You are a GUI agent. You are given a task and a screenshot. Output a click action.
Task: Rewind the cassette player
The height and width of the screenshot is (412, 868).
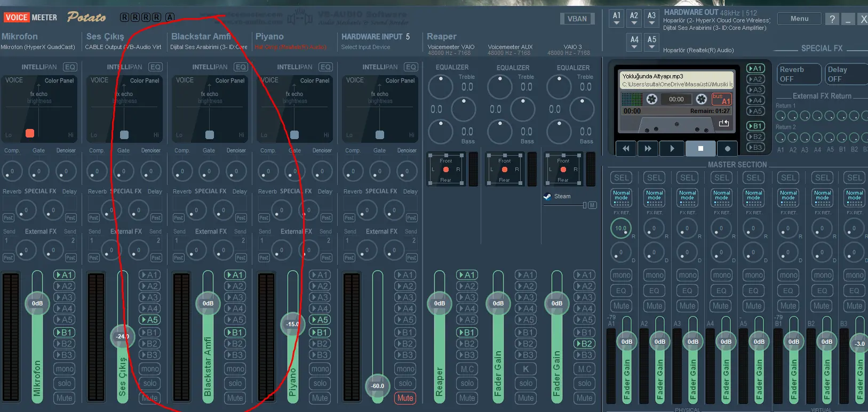[x=626, y=149]
